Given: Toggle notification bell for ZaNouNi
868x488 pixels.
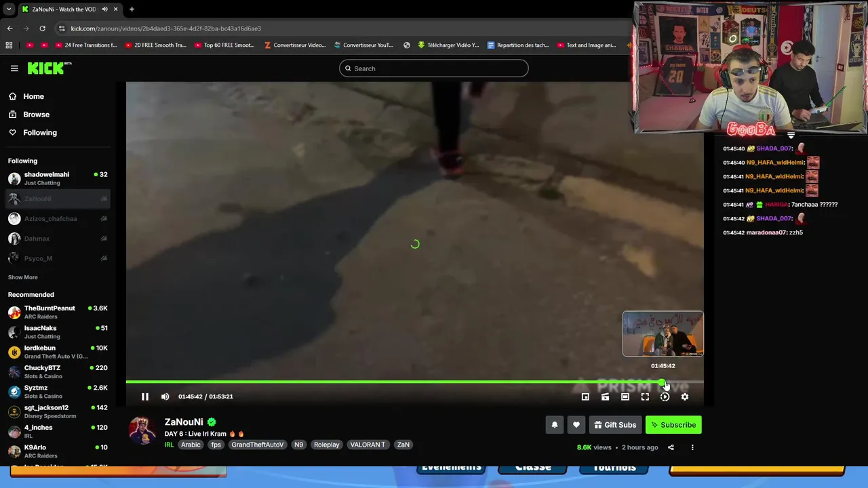Looking at the screenshot, I should (554, 425).
